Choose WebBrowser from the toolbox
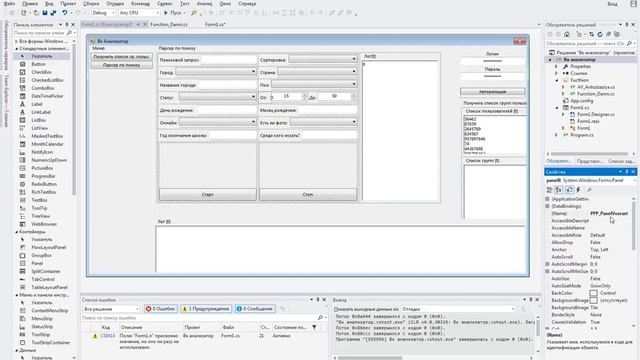Viewport: 640px width, 360px height. (44, 224)
